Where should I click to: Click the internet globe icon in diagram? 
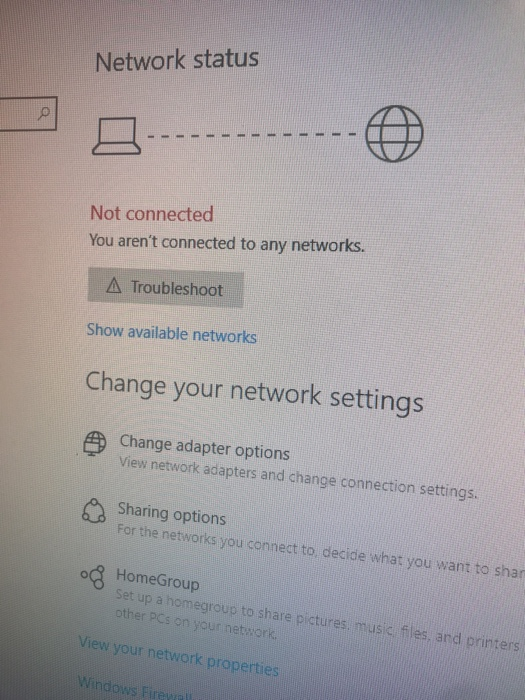(x=394, y=133)
